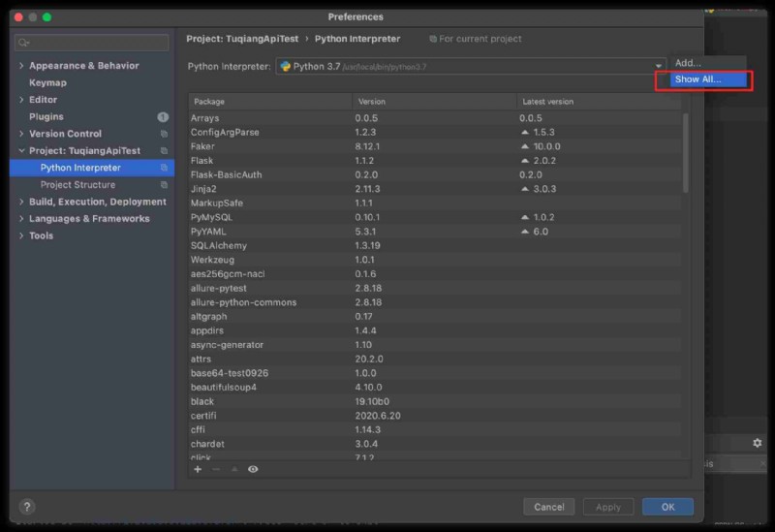
Task: Click the plus icon to install a package
Action: pyautogui.click(x=198, y=469)
